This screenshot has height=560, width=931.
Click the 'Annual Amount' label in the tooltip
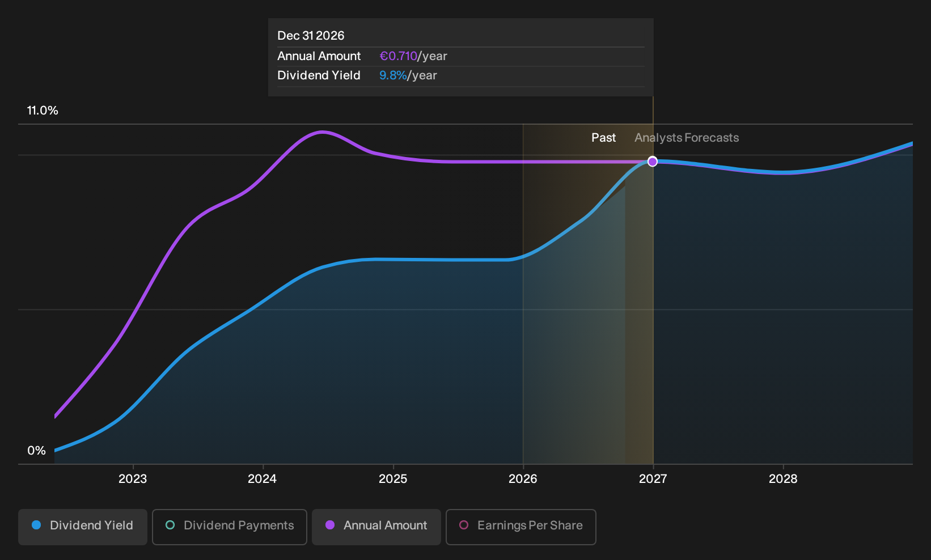[x=319, y=56]
